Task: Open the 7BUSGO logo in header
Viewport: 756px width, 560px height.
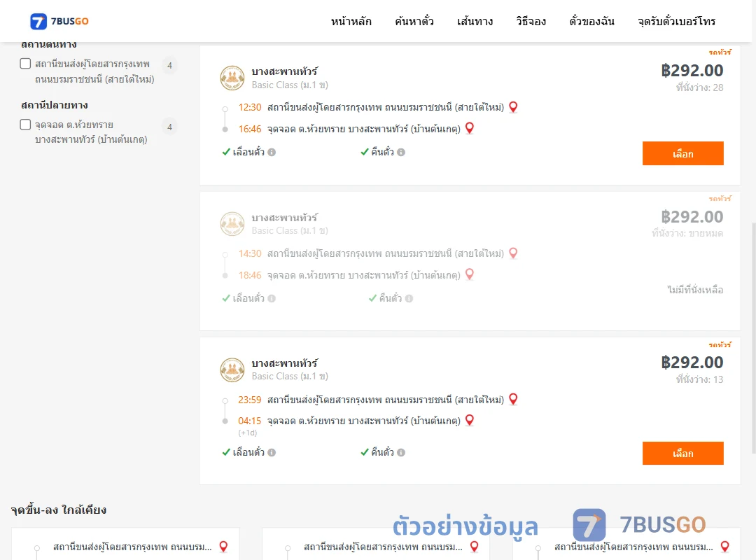Action: [59, 21]
